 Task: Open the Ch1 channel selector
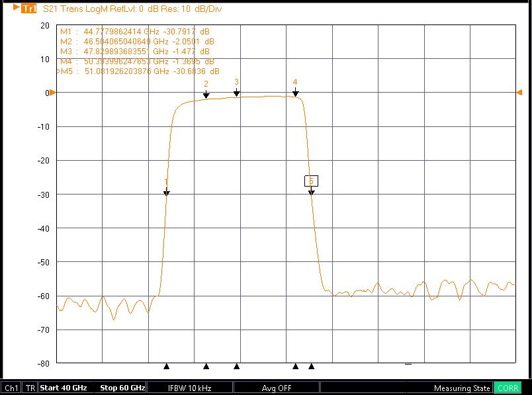point(11,388)
